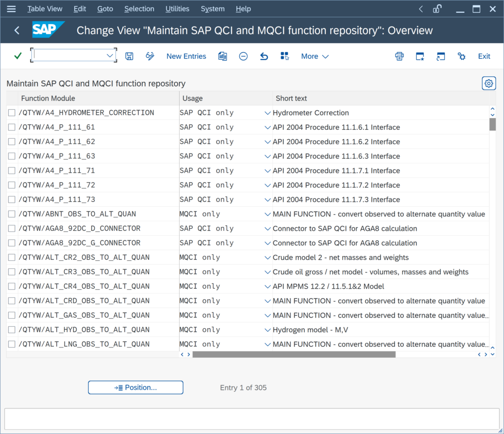
Task: Open the Table View menu
Action: [45, 9]
